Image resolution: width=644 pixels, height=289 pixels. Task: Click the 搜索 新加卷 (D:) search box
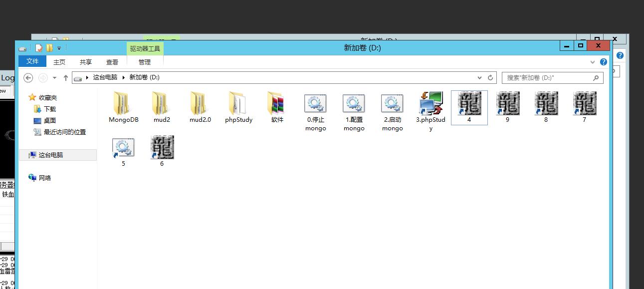[x=547, y=78]
